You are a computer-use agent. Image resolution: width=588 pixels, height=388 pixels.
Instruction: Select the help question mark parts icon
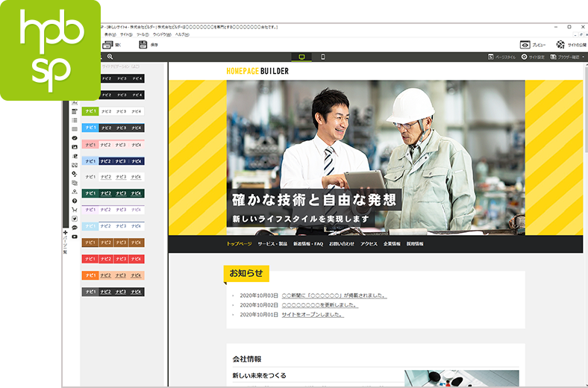pos(75,201)
